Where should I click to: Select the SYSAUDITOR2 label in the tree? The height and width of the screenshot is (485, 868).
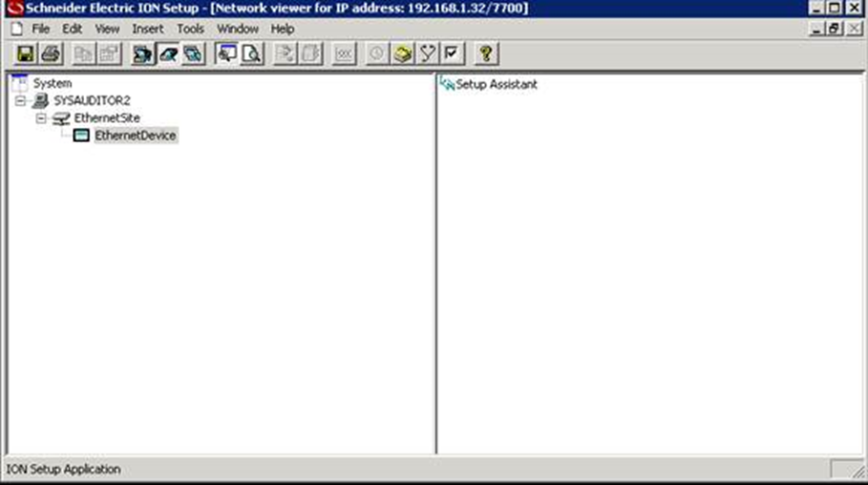(x=92, y=101)
